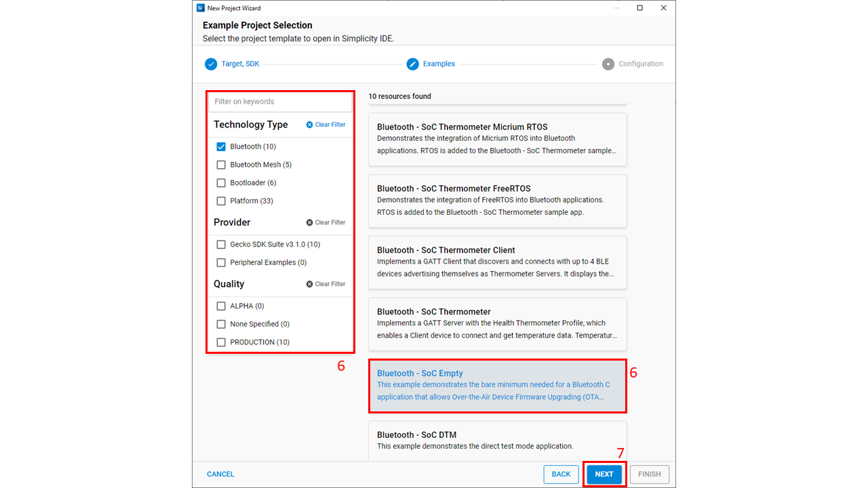The image size is (868, 488).
Task: Clear the Technology Type filter
Action: coord(325,125)
